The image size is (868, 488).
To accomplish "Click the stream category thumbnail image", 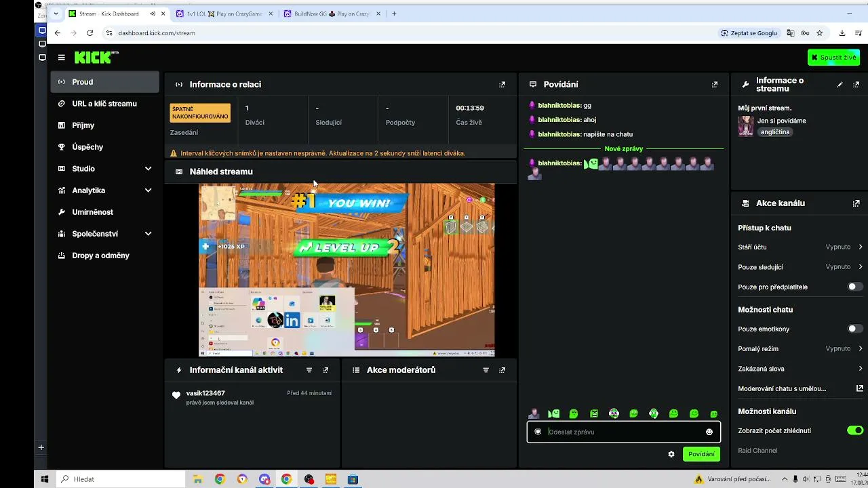I will (746, 126).
